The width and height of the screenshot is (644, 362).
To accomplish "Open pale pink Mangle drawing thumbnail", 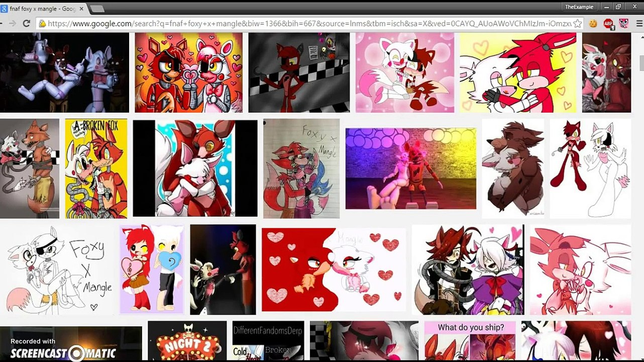I will click(x=580, y=269).
